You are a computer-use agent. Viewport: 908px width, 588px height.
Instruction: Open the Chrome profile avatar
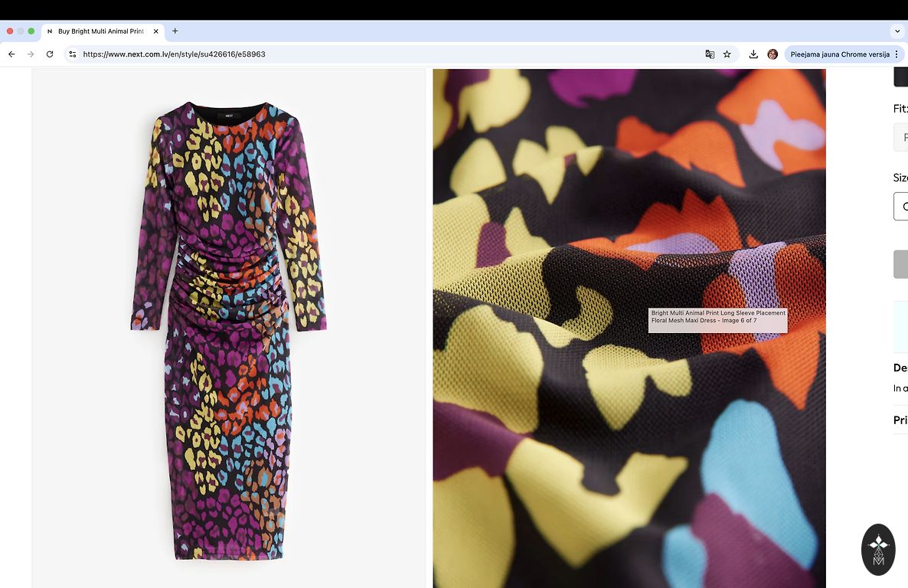pyautogui.click(x=772, y=54)
